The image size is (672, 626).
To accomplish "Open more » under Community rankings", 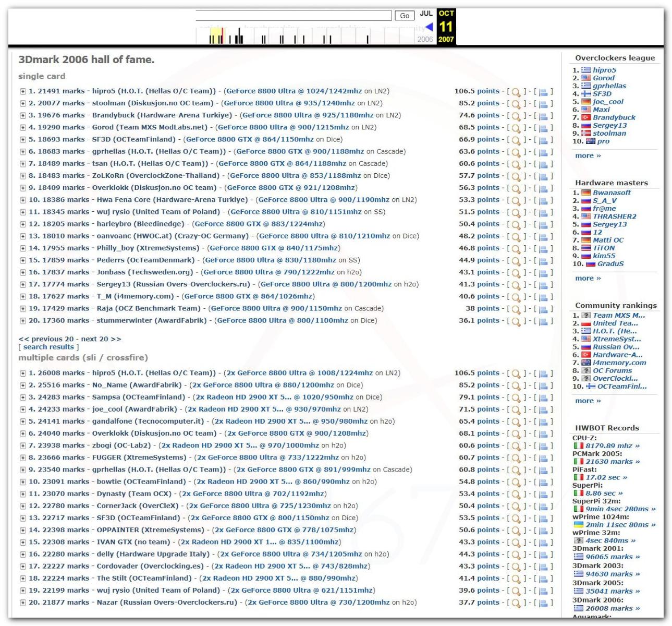I will tap(588, 401).
